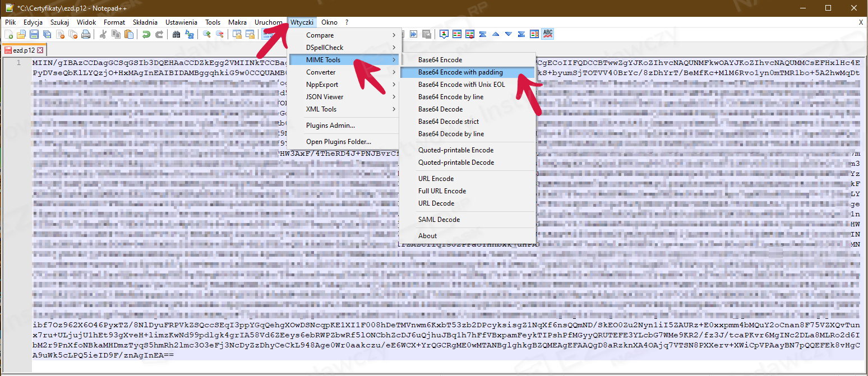Screen dimensions: 868x376
Task: Click the Print toolbar icon
Action: 86,35
